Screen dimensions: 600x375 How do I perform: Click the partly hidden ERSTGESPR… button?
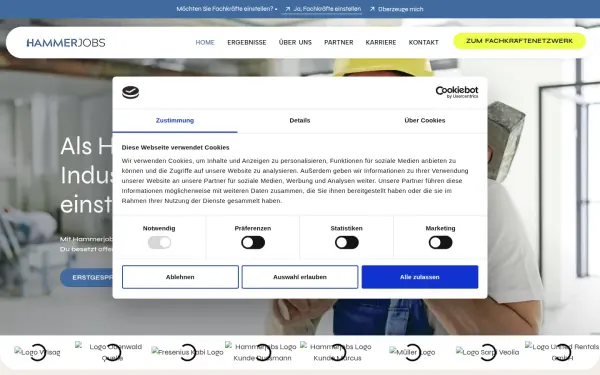coord(86,278)
